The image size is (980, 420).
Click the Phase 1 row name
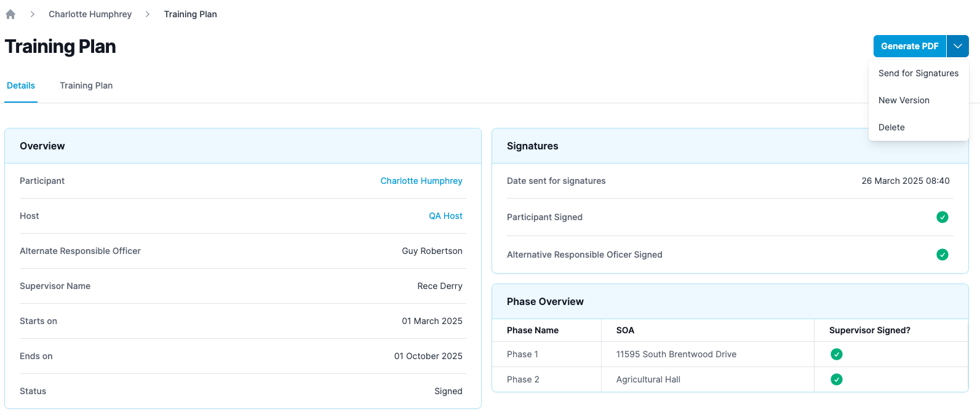[522, 354]
